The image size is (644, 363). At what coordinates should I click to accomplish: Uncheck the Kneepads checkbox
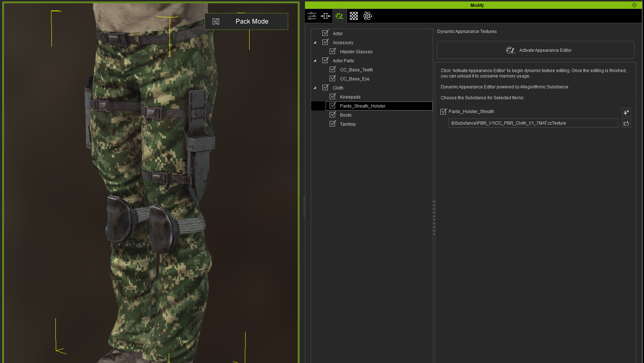(333, 96)
